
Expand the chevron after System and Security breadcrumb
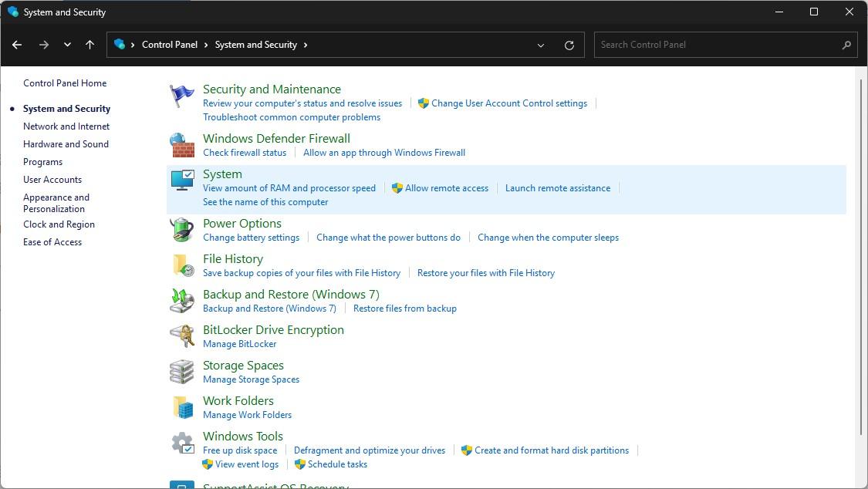point(305,45)
